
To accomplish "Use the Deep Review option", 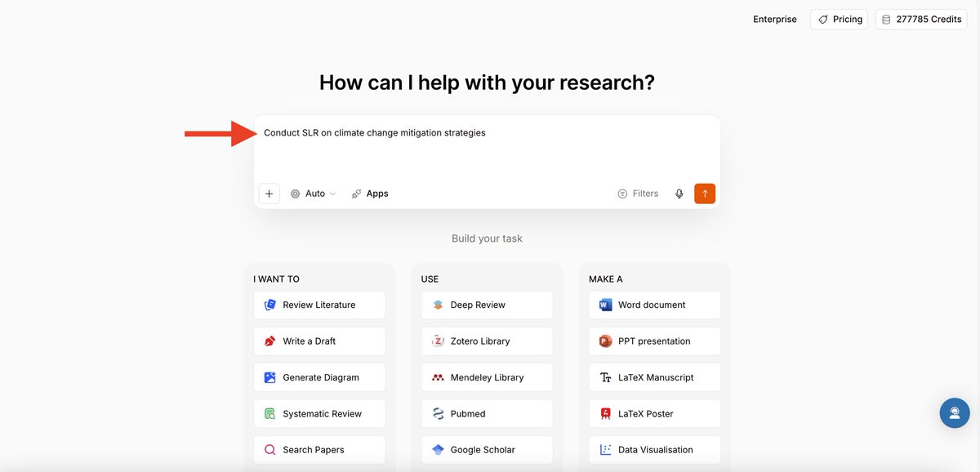I will (x=487, y=305).
